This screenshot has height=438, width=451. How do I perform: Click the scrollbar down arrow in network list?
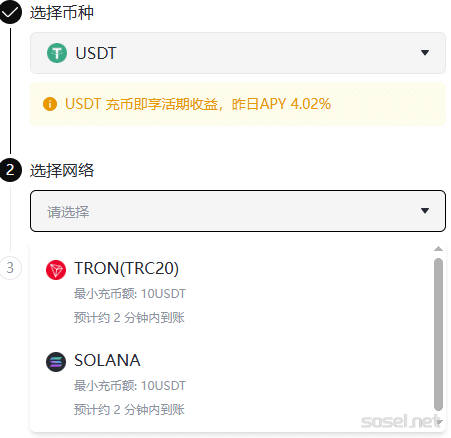tap(439, 422)
